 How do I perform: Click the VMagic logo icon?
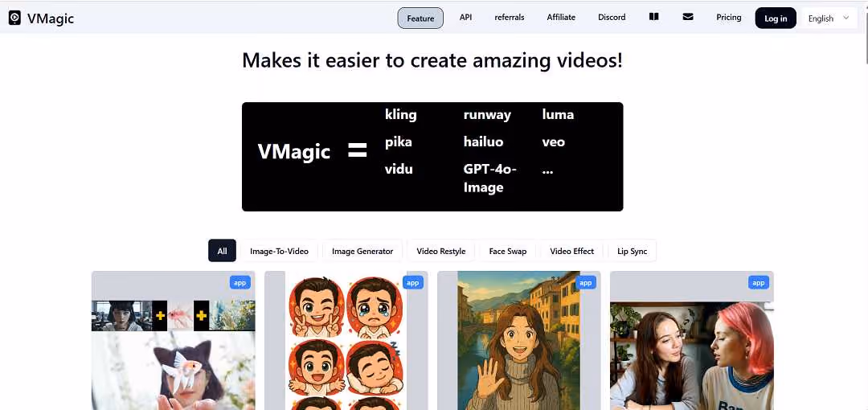coord(15,18)
